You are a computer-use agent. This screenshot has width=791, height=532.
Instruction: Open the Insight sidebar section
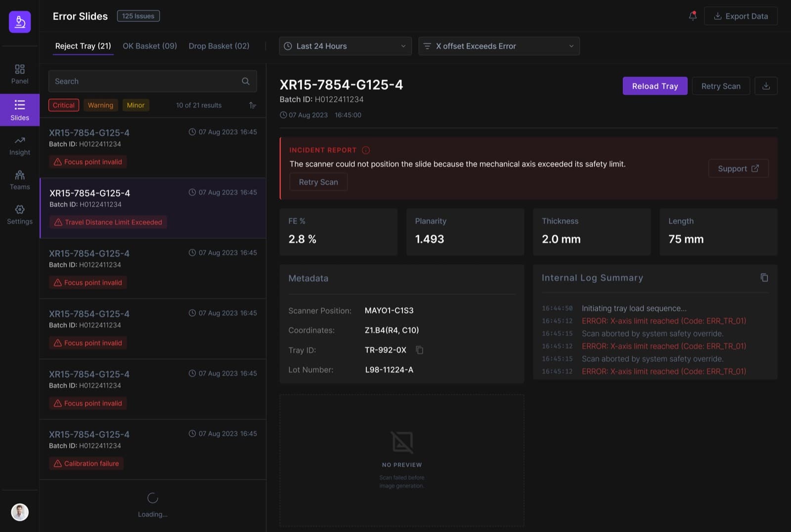point(20,146)
